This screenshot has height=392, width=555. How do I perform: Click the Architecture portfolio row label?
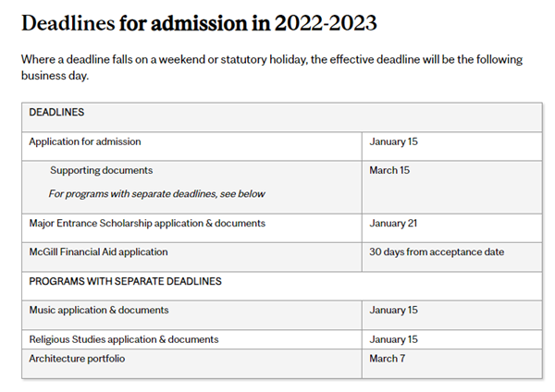pyautogui.click(x=77, y=359)
